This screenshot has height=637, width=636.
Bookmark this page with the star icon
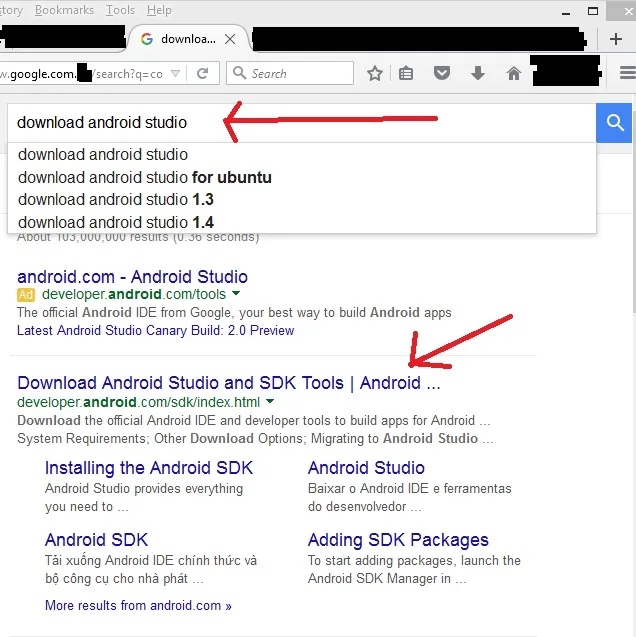tap(374, 74)
